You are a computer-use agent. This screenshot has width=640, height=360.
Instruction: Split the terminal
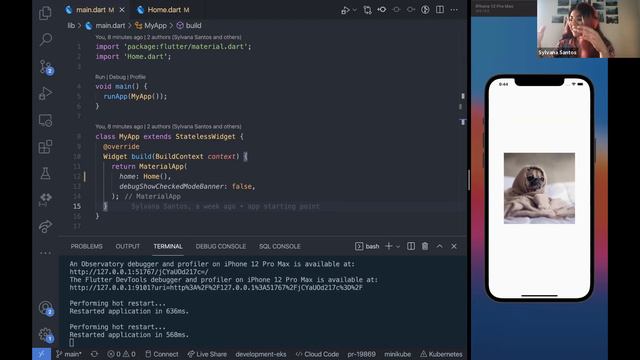click(411, 246)
